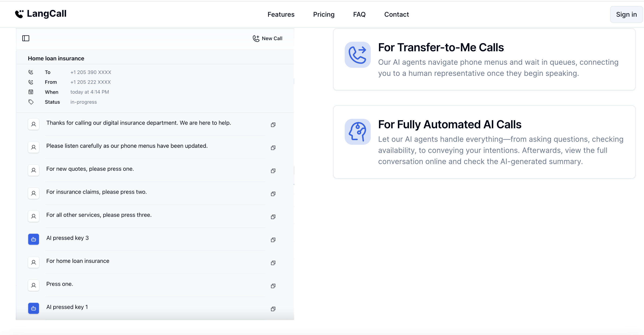Click the Sign in button
This screenshot has height=335, width=644.
pos(626,15)
